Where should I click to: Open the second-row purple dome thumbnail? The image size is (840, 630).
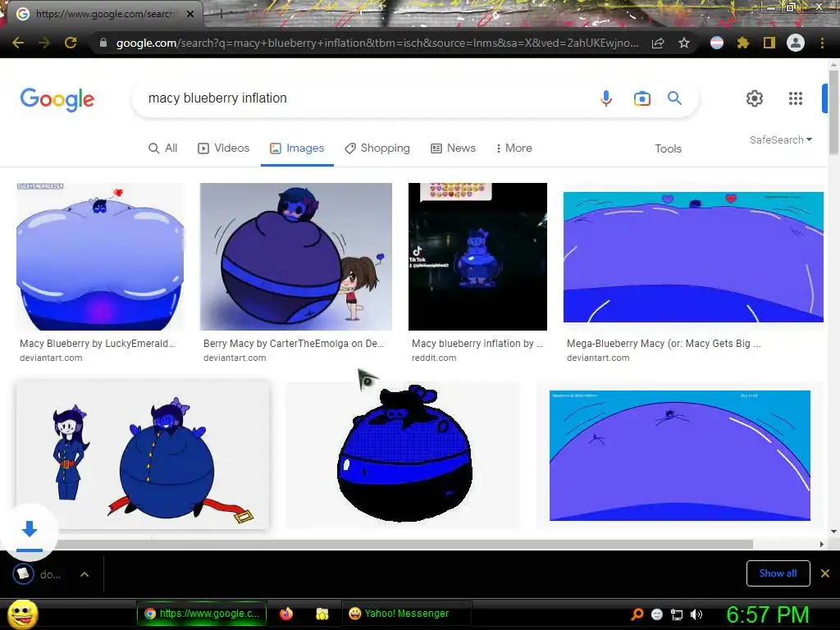(x=680, y=455)
